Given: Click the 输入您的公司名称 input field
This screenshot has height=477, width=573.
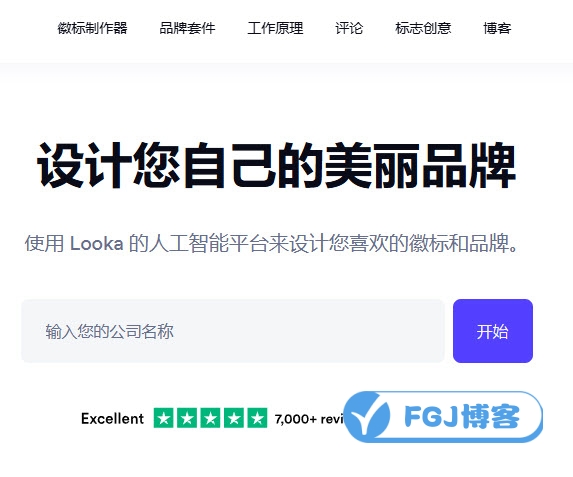Looking at the screenshot, I should click(x=233, y=331).
